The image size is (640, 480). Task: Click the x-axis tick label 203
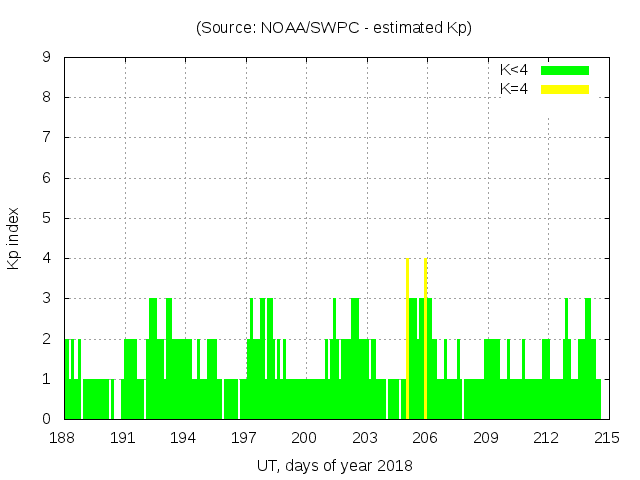[366, 438]
